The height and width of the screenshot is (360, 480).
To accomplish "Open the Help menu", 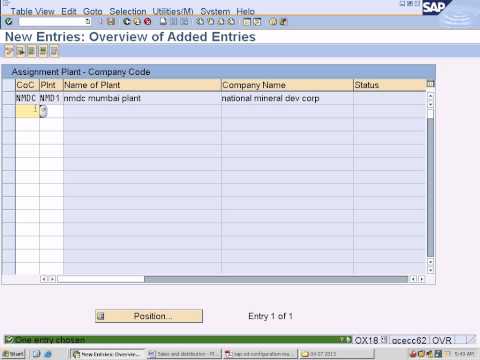I will (x=245, y=12).
